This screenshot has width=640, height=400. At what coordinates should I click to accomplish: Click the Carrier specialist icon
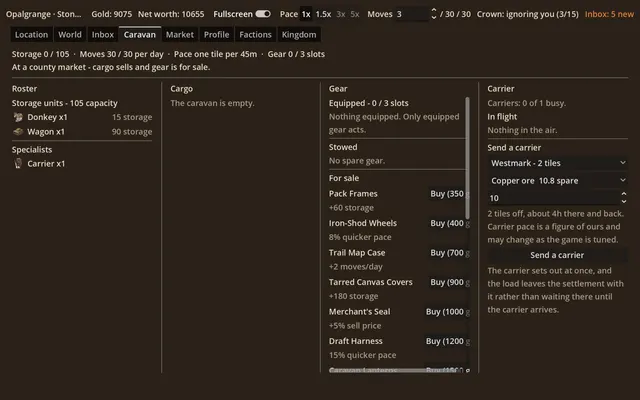click(x=18, y=163)
